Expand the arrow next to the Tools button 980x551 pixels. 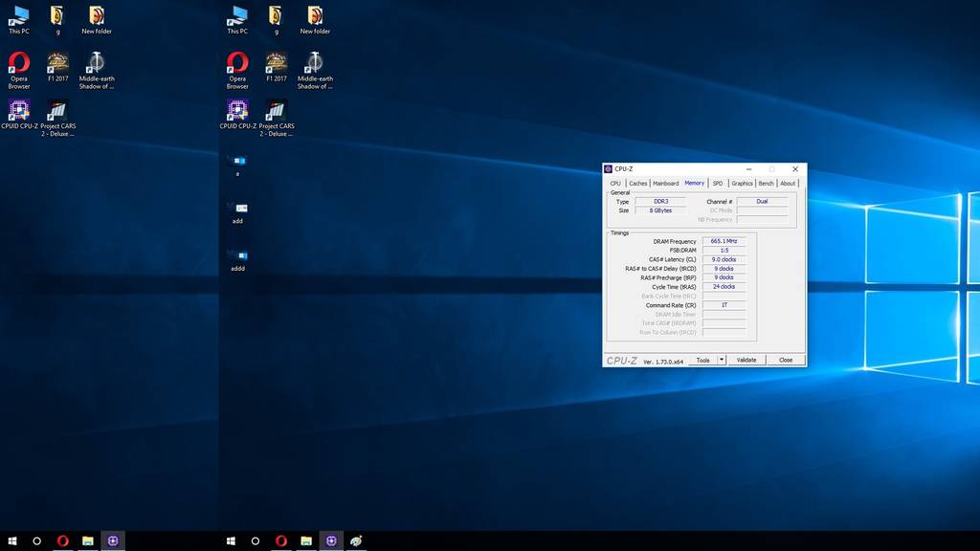pos(722,361)
